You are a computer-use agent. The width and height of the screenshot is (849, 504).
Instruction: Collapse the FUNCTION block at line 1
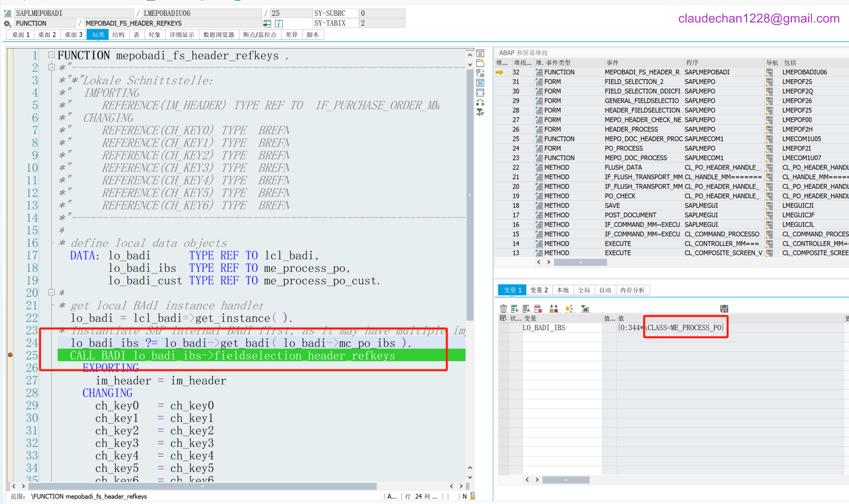pos(51,55)
